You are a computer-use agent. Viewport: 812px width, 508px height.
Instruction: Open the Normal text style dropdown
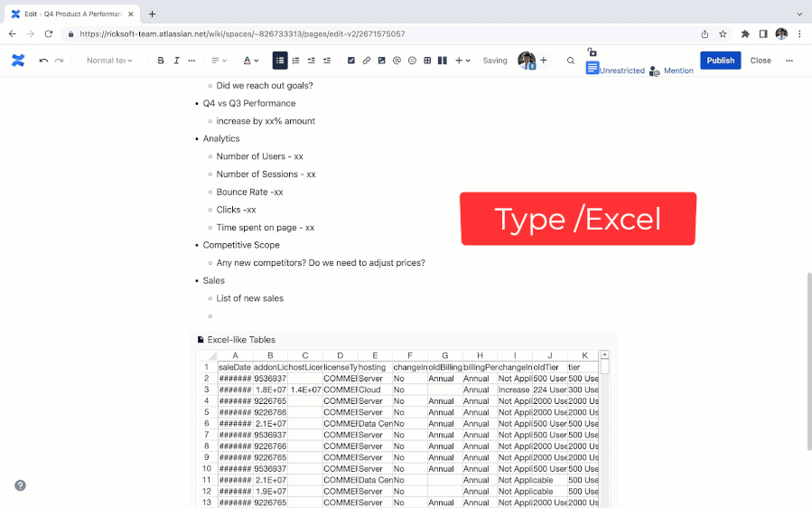(x=109, y=61)
